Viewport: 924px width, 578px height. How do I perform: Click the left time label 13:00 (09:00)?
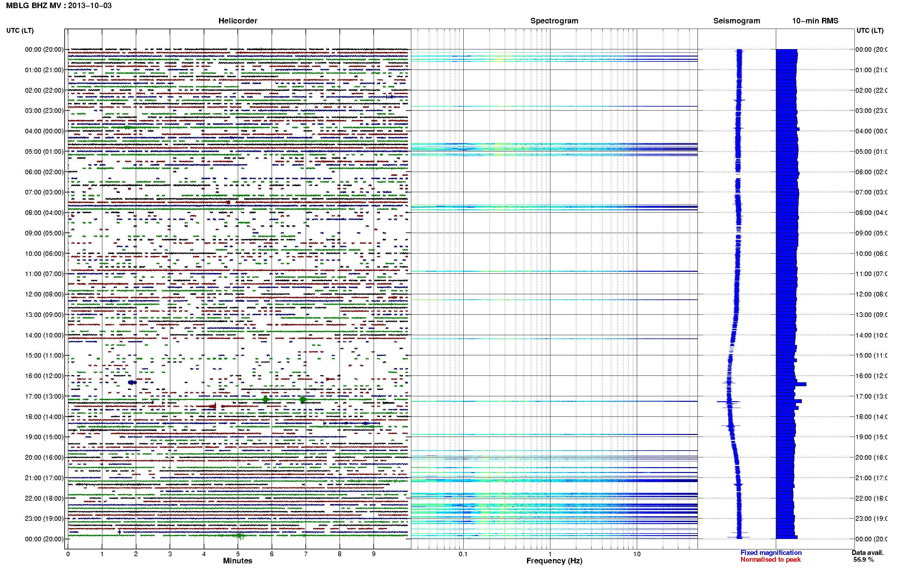pos(44,315)
